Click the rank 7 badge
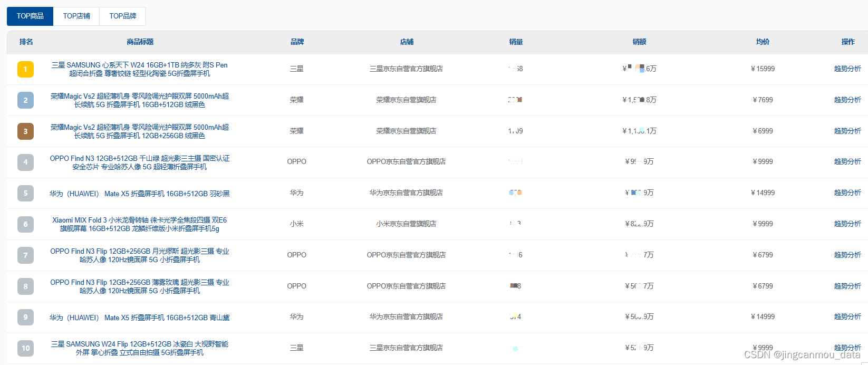The width and height of the screenshot is (868, 365). tap(25, 255)
